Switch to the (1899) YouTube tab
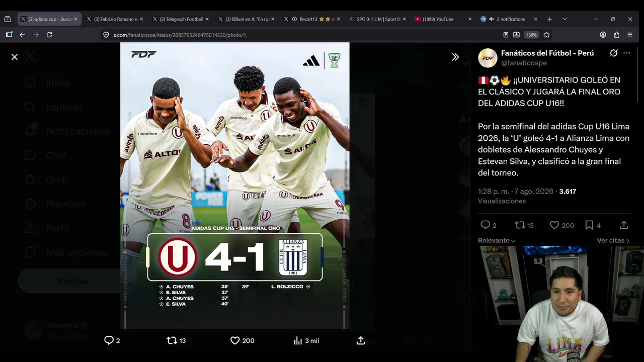This screenshot has width=644, height=362. [444, 19]
